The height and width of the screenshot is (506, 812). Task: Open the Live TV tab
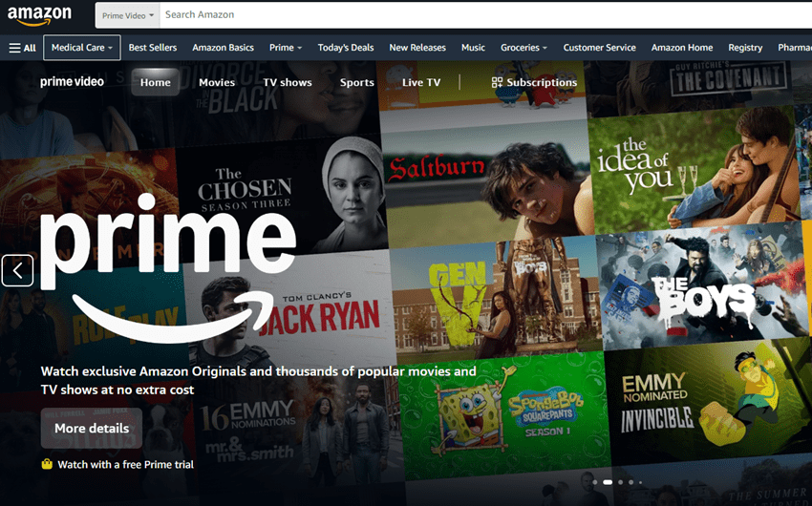pos(421,82)
